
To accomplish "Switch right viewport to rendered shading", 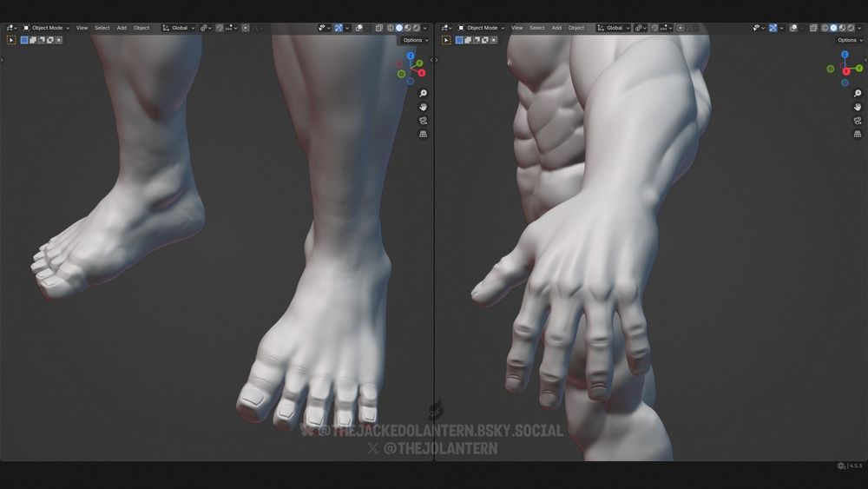I will [851, 28].
